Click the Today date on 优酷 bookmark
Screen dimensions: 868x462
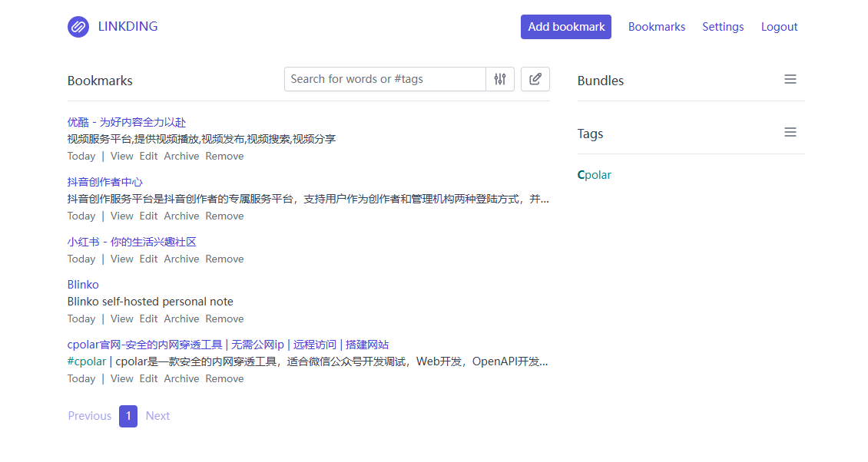pyautogui.click(x=81, y=156)
